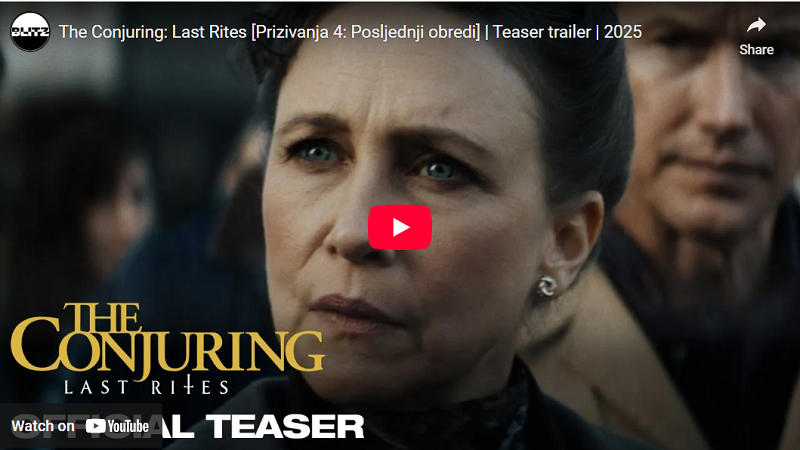
Task: Click the "Last Rites" subtitle on the poster
Action: [x=146, y=386]
